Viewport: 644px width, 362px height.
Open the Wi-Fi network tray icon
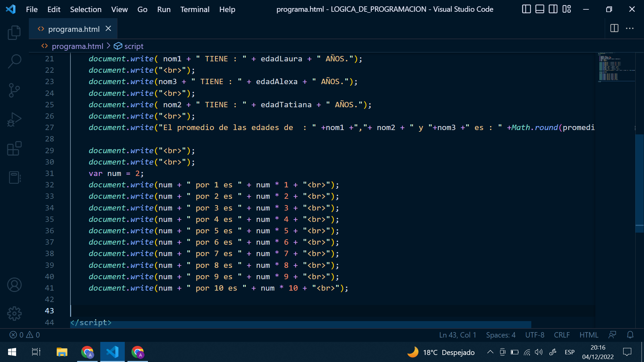pos(527,352)
